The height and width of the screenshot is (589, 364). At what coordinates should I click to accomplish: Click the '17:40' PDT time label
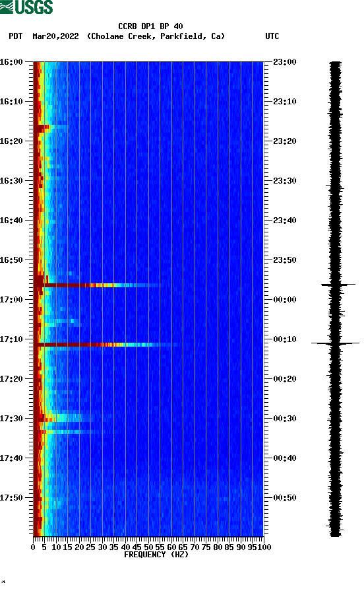click(11, 458)
